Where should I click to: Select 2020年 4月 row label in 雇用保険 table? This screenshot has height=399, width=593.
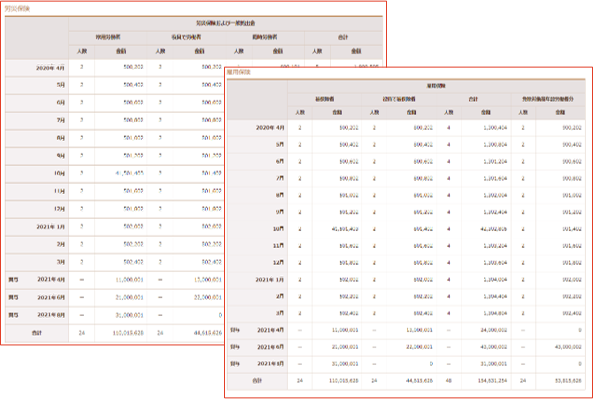[x=270, y=128]
